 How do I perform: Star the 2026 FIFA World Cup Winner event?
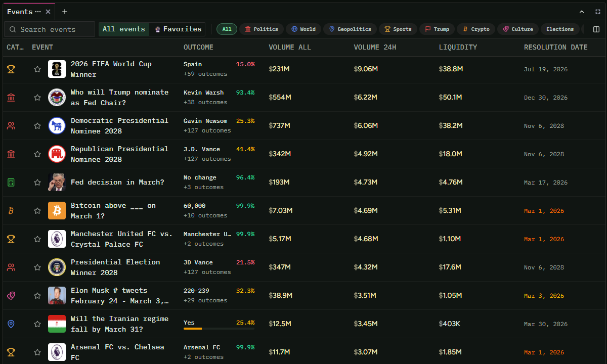(x=37, y=69)
